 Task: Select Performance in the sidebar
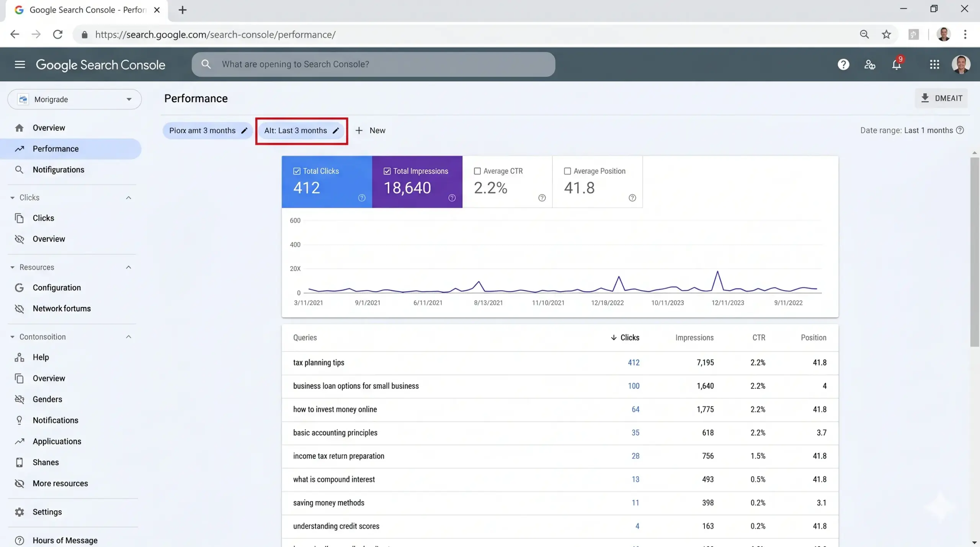click(71, 149)
